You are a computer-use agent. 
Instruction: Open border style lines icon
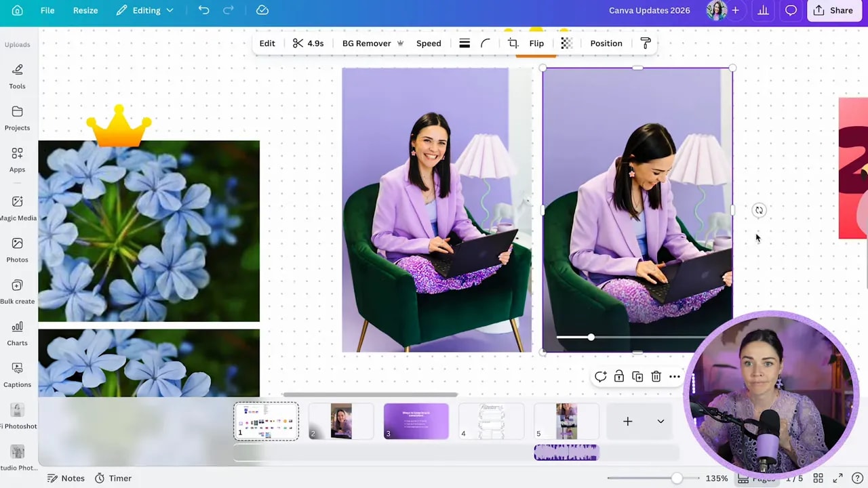[465, 43]
